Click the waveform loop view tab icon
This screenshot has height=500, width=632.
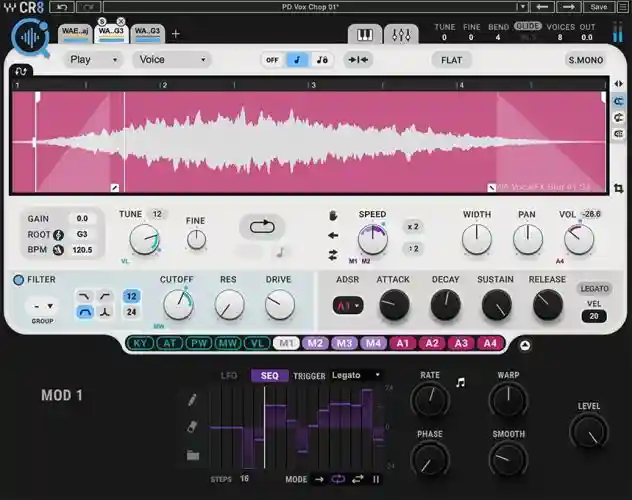21,71
